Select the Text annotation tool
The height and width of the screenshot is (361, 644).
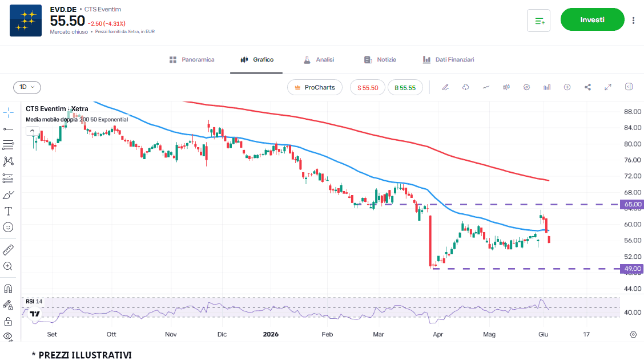[x=8, y=211]
